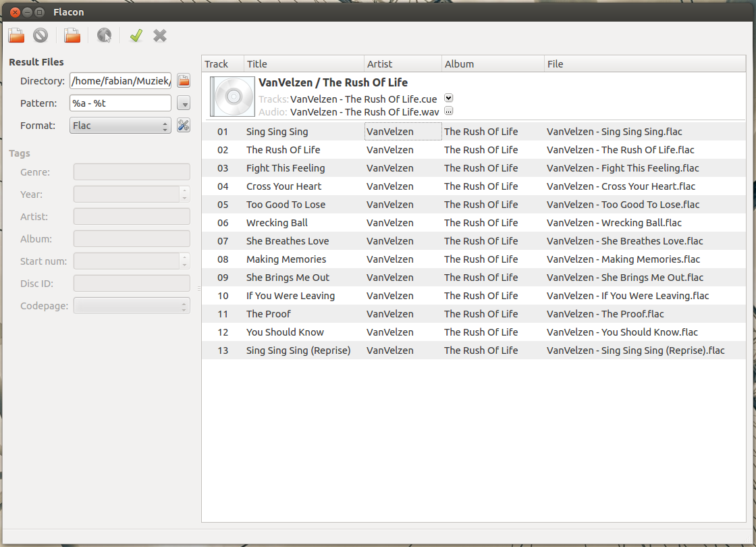The height and width of the screenshot is (547, 756).
Task: Click the File column header
Action: pos(645,64)
